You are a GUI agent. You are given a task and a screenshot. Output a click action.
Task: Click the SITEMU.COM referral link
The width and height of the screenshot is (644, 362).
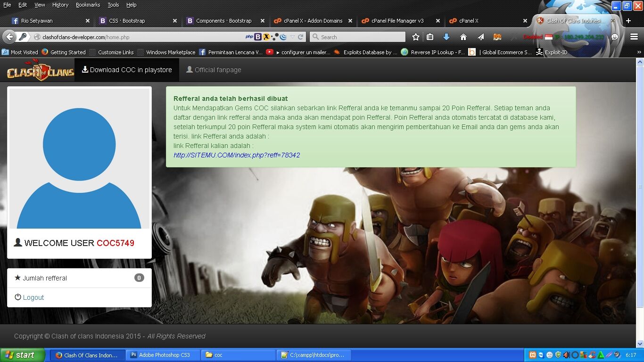237,155
